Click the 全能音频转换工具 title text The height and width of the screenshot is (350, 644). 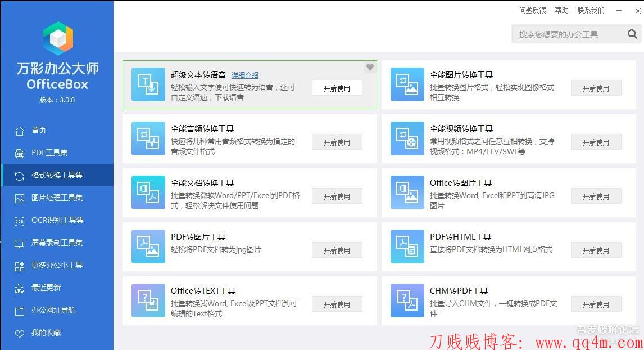click(202, 129)
